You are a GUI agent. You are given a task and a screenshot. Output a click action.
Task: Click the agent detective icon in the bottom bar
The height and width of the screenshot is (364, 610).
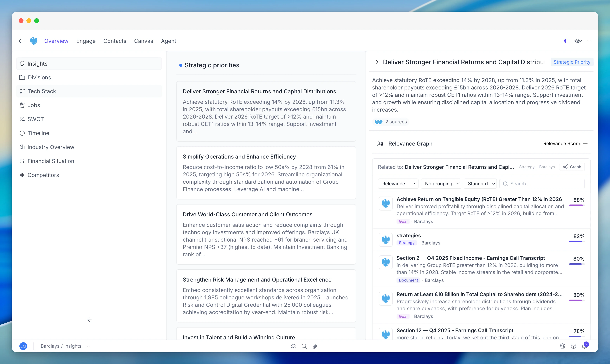pos(293,346)
